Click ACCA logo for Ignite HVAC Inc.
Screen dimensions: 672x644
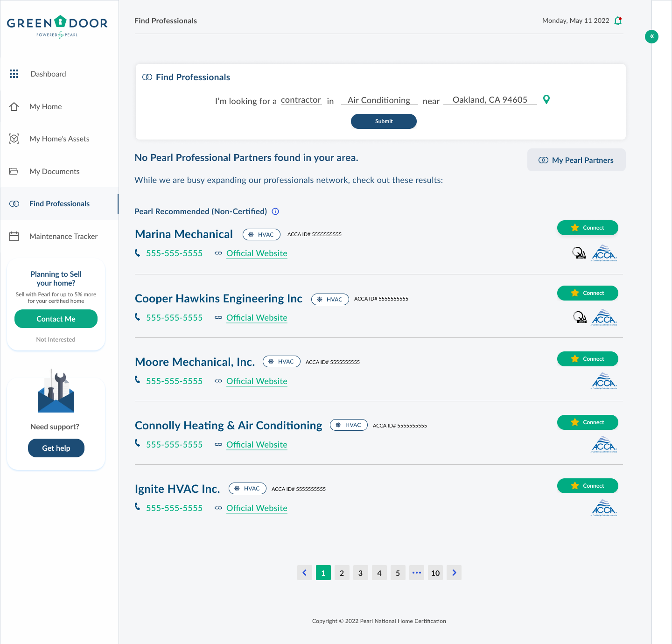pyautogui.click(x=604, y=508)
